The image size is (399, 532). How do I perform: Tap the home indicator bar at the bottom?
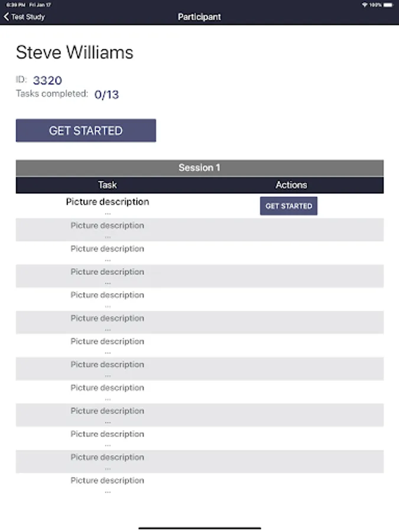(199, 528)
